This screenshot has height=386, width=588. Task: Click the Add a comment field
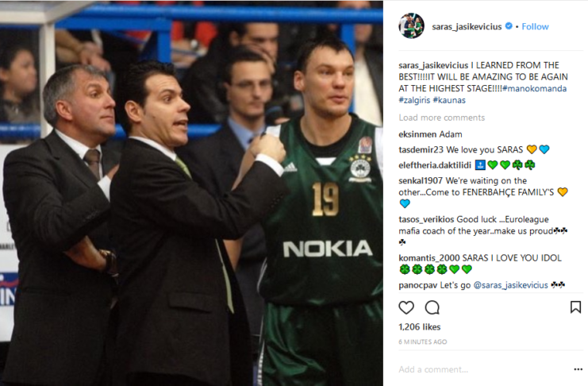click(x=484, y=369)
